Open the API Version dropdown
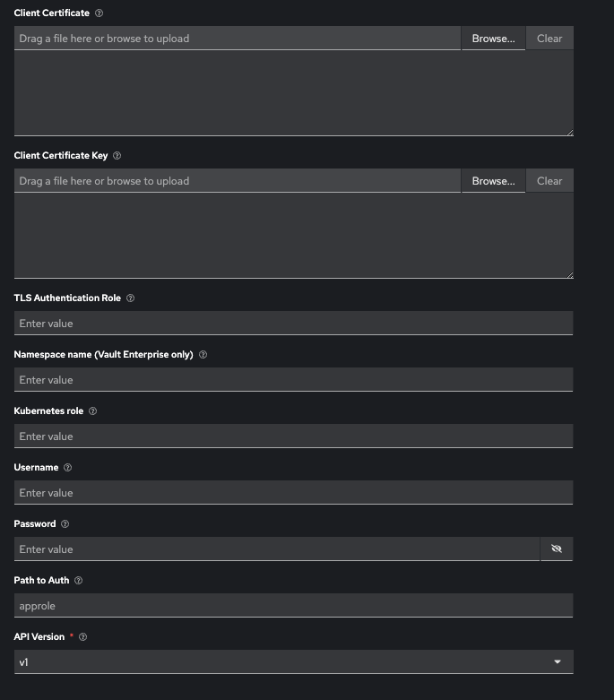Image resolution: width=614 pixels, height=700 pixels. point(293,661)
